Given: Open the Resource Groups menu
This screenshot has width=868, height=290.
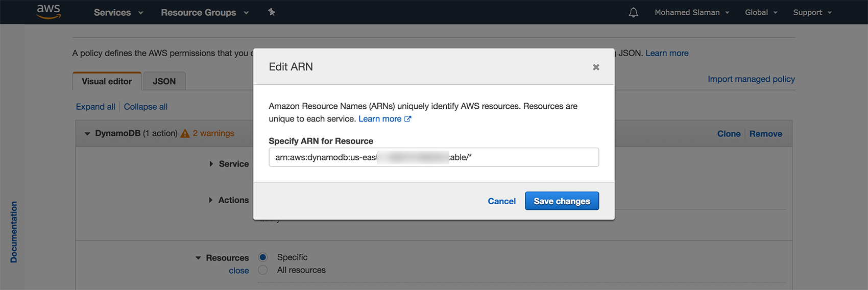Looking at the screenshot, I should tap(205, 12).
